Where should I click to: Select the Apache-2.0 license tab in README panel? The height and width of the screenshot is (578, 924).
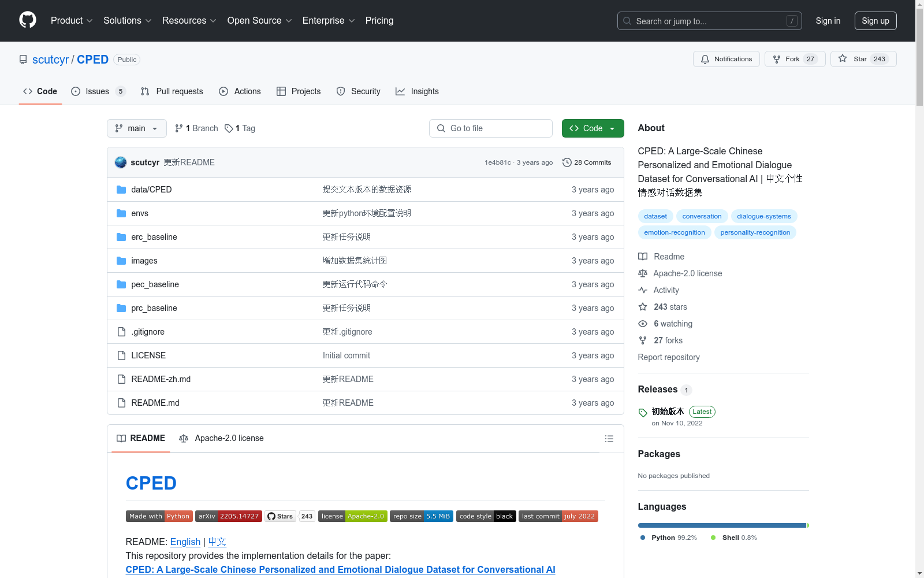222,438
